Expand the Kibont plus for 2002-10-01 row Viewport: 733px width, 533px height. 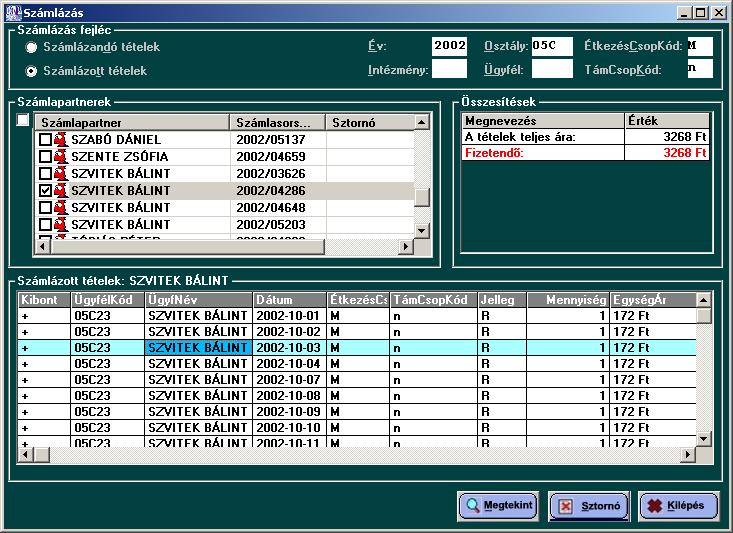[25, 315]
